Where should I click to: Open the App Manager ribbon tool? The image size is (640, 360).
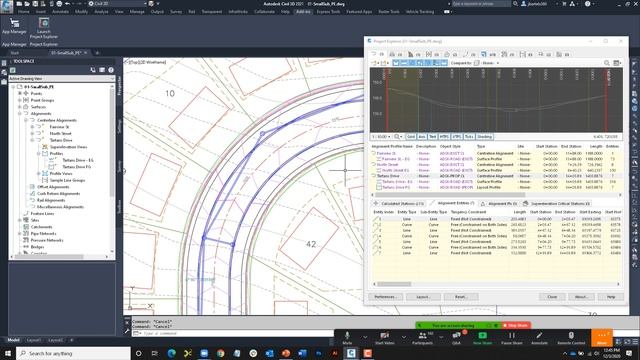14,26
